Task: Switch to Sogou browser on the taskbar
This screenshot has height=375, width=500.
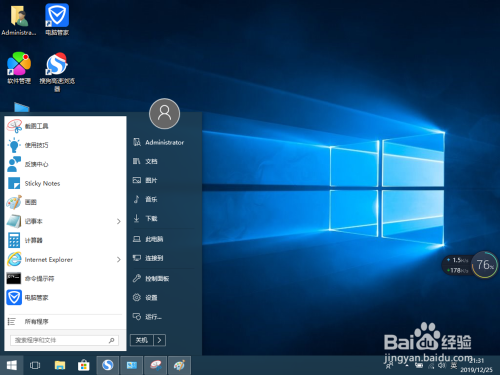Action: pos(108,365)
